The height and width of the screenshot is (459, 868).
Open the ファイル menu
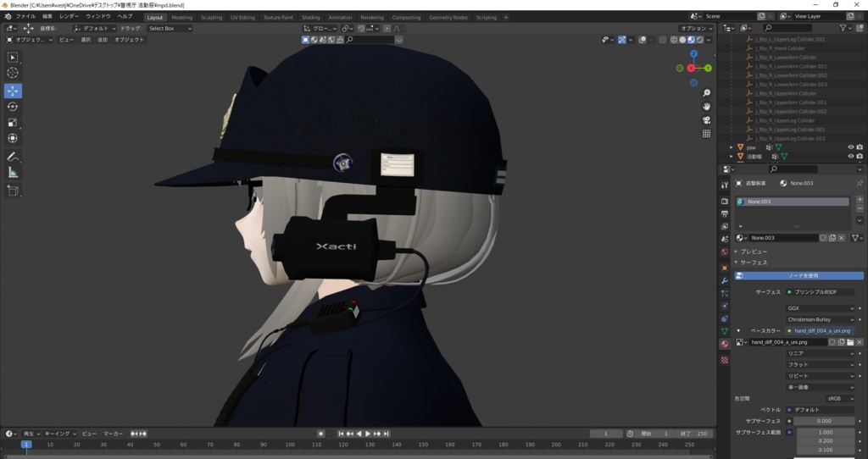(25, 17)
